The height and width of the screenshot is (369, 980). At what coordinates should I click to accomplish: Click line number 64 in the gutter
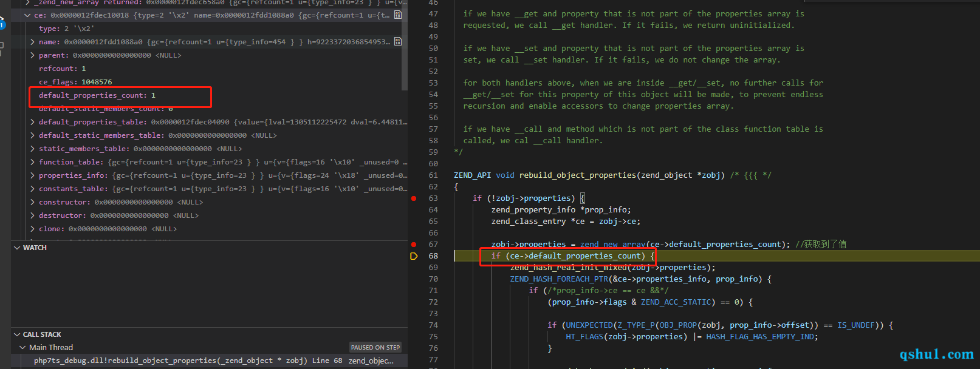tap(433, 210)
